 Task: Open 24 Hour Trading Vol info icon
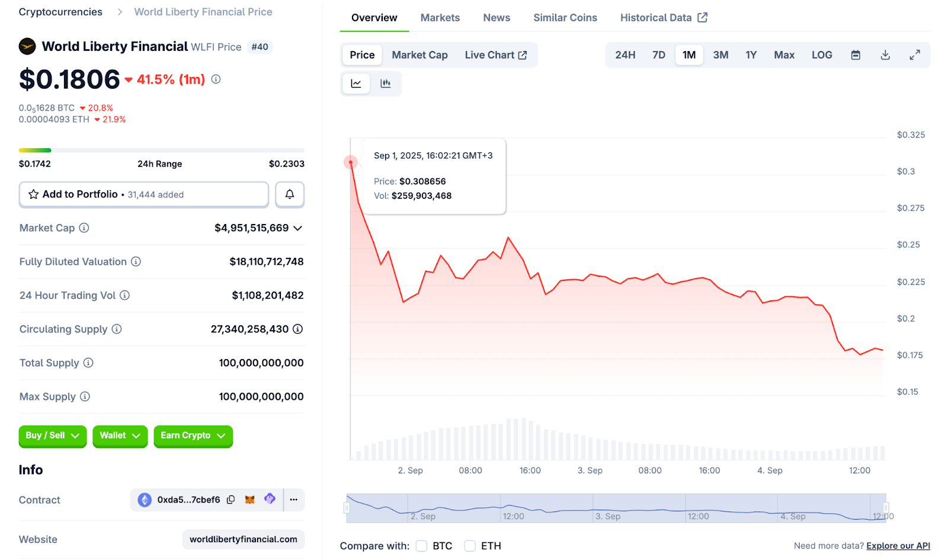(124, 295)
